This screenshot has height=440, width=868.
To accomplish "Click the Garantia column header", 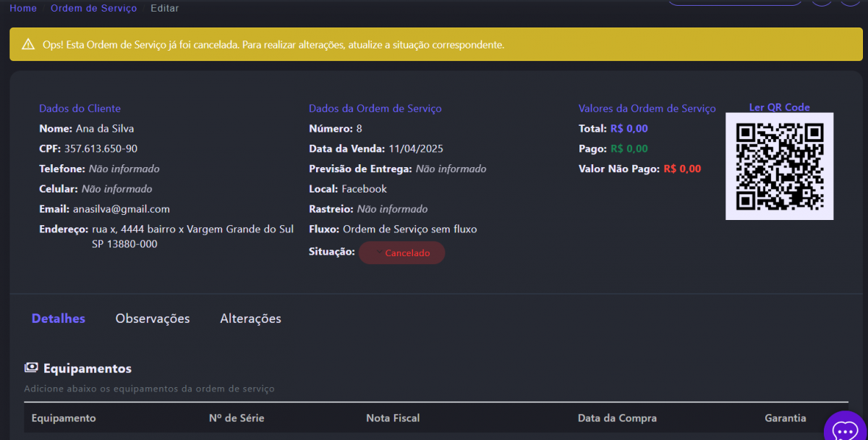I will pos(785,418).
